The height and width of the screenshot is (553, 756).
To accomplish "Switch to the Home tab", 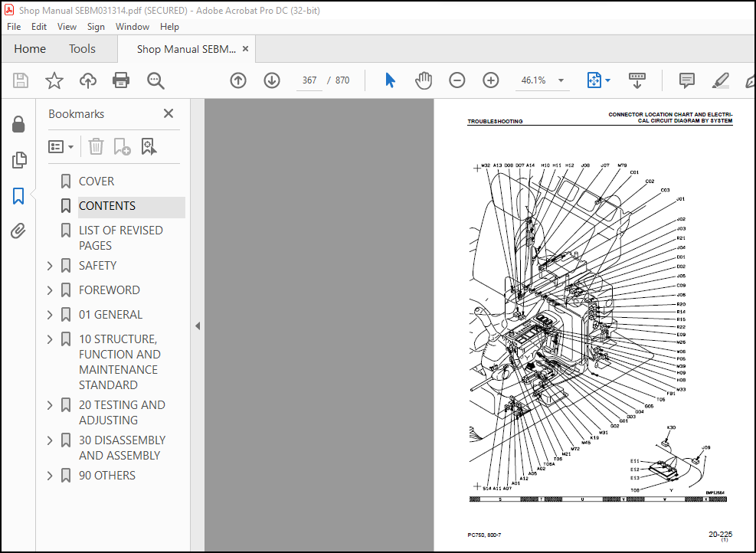I will pyautogui.click(x=30, y=49).
